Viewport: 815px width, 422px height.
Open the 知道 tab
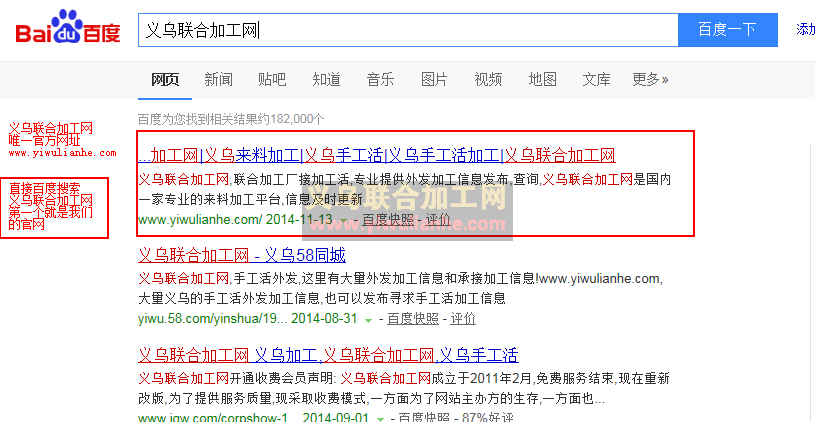pos(326,80)
